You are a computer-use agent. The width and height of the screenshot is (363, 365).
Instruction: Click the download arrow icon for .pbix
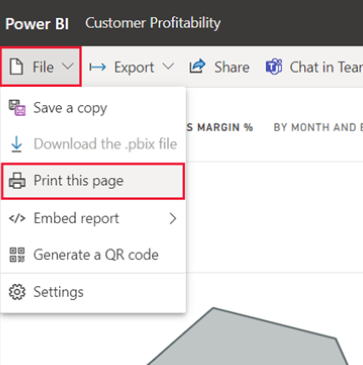(x=17, y=145)
